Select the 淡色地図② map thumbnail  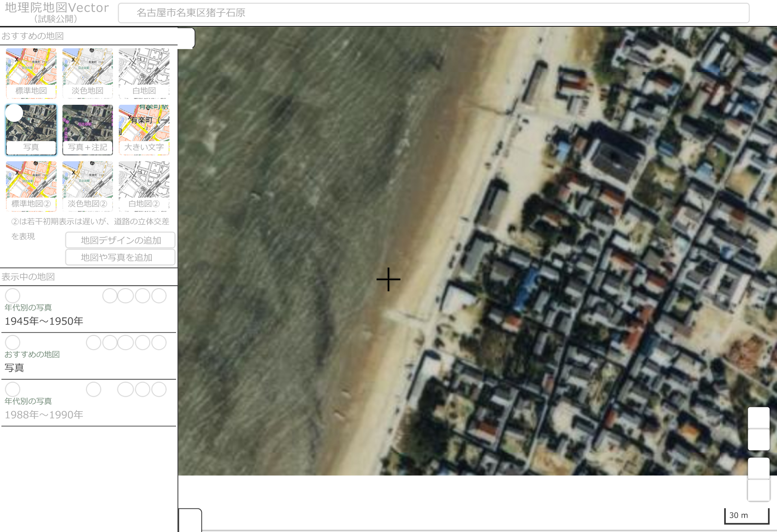click(x=87, y=186)
